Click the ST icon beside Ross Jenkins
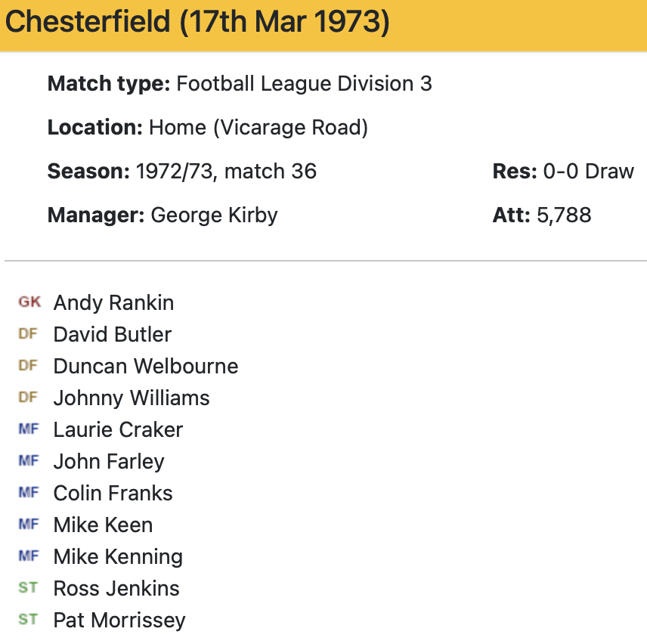Screen dimensions: 647x644 28,588
